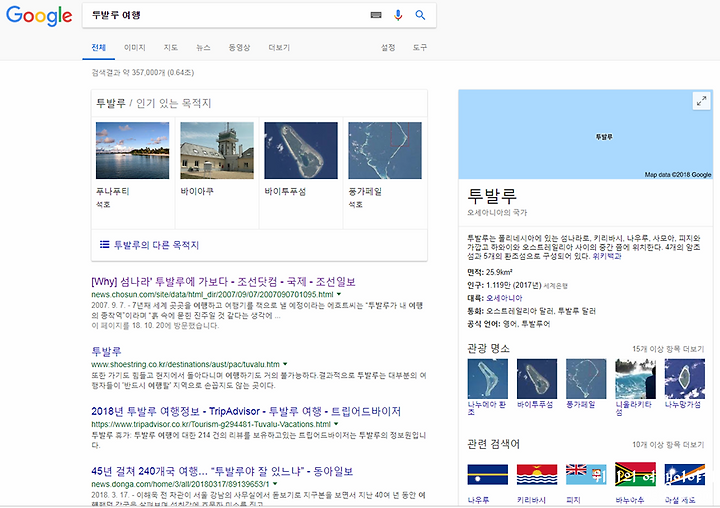Open the 퐁가페일 destination satellite image
Viewport: 720px width, 508px height.
[385, 150]
